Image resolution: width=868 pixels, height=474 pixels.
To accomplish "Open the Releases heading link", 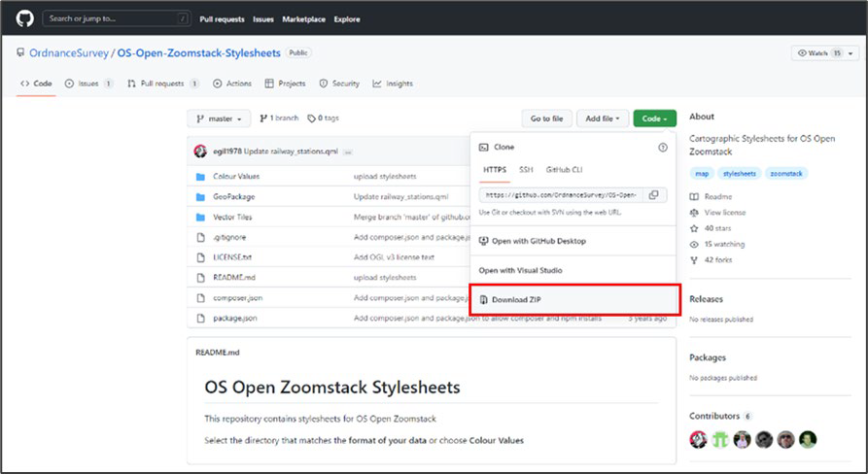I will point(706,299).
